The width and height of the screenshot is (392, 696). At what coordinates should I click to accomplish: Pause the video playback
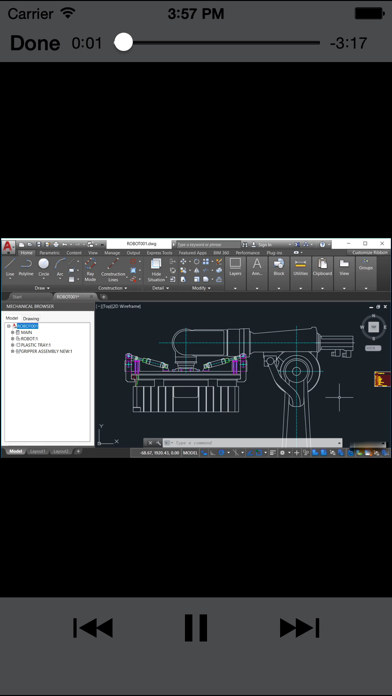pyautogui.click(x=196, y=628)
